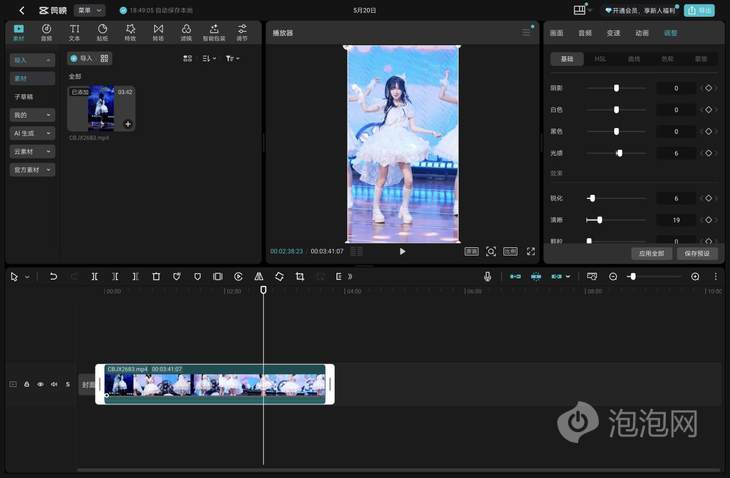This screenshot has height=478, width=730.
Task: Mute the video track audio
Action: (54, 384)
